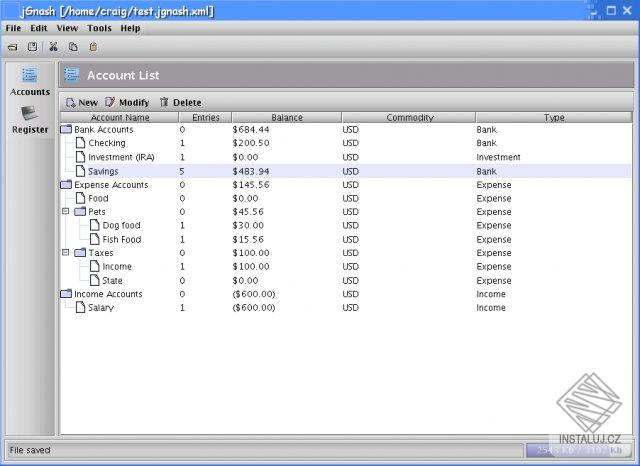Click Savings entries count 5
Viewport: 640px width, 466px height.
click(182, 171)
